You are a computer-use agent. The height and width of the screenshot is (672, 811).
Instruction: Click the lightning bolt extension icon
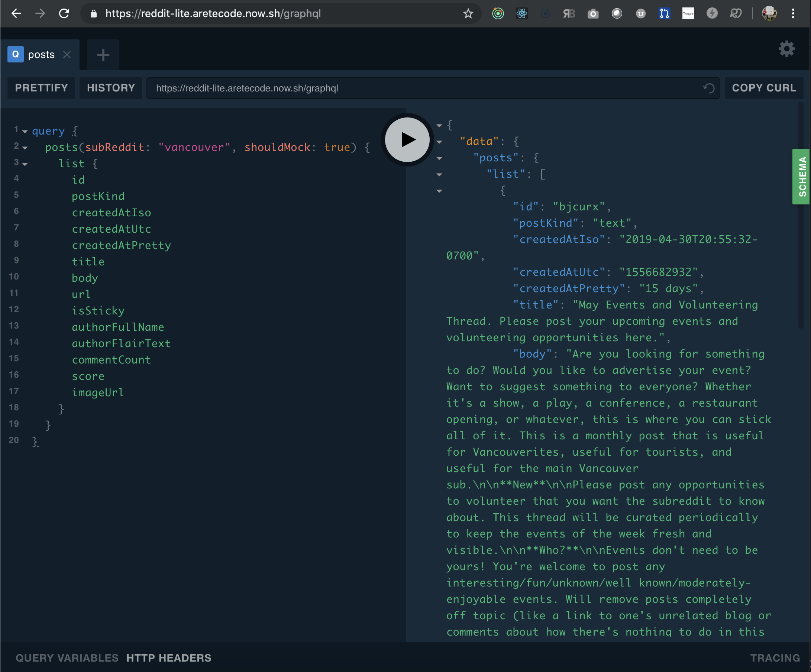712,13
